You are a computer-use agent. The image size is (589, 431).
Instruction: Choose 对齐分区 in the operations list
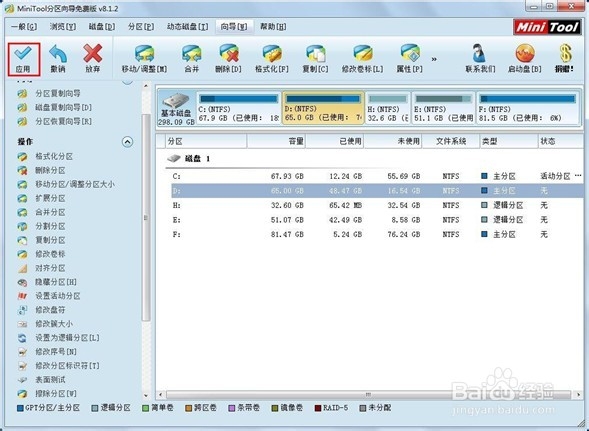click(50, 268)
